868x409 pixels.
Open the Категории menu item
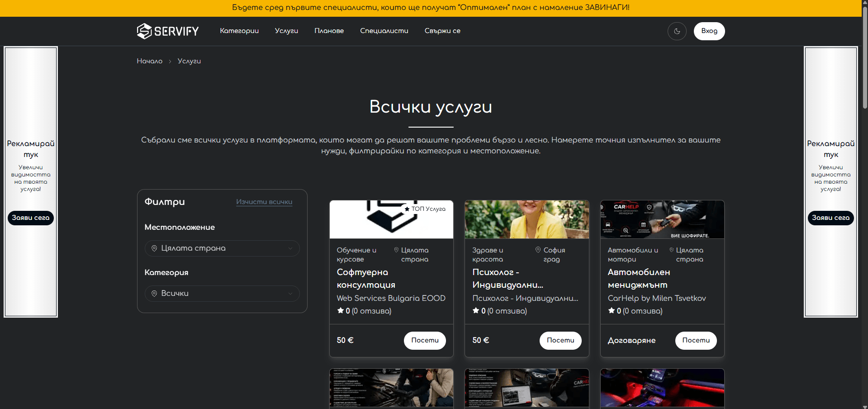[x=239, y=31]
